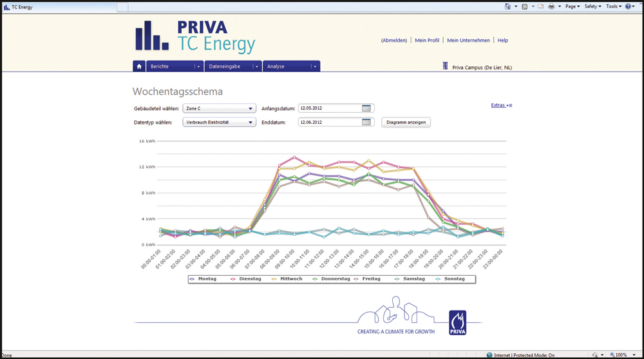
Task: Click the browser Home icon
Action: coord(507,6)
